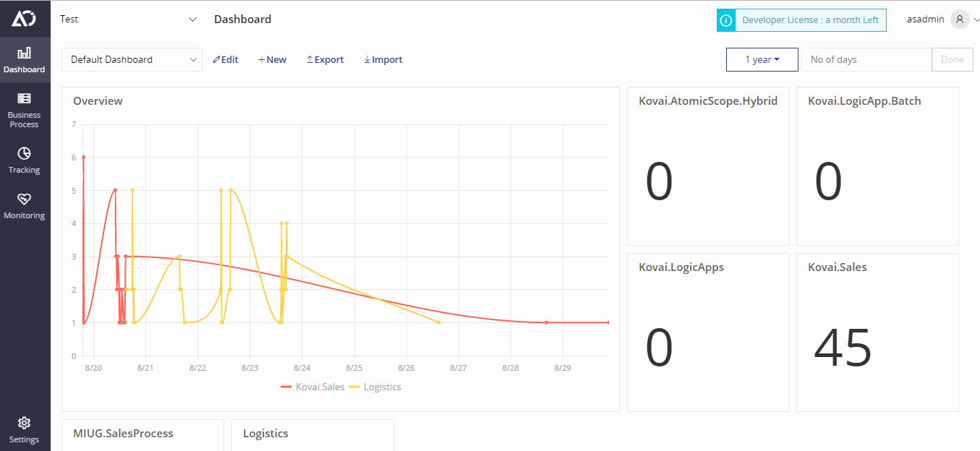Open Settings gear in the sidebar
The width and height of the screenshot is (980, 451).
24,423
